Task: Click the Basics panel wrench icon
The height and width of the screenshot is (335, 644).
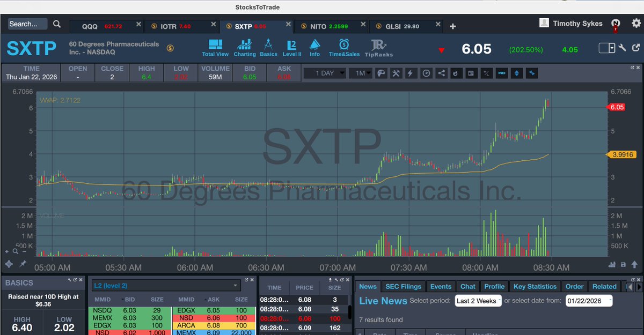Action: pyautogui.click(x=70, y=279)
